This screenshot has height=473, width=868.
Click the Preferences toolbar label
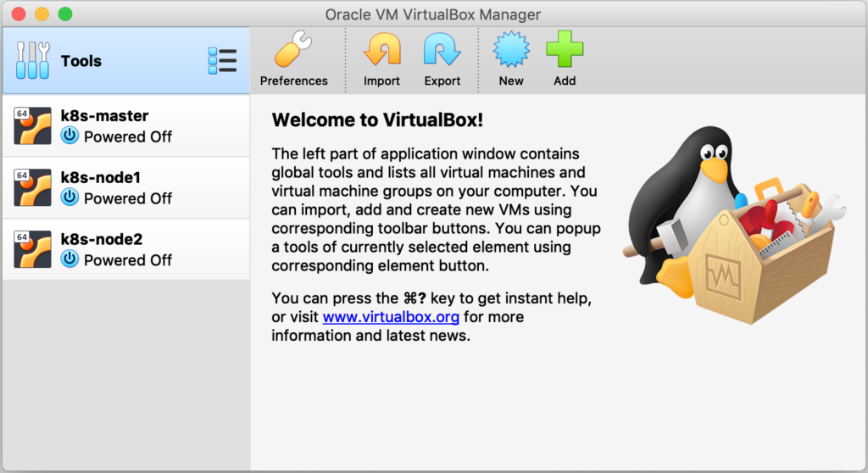click(x=294, y=81)
